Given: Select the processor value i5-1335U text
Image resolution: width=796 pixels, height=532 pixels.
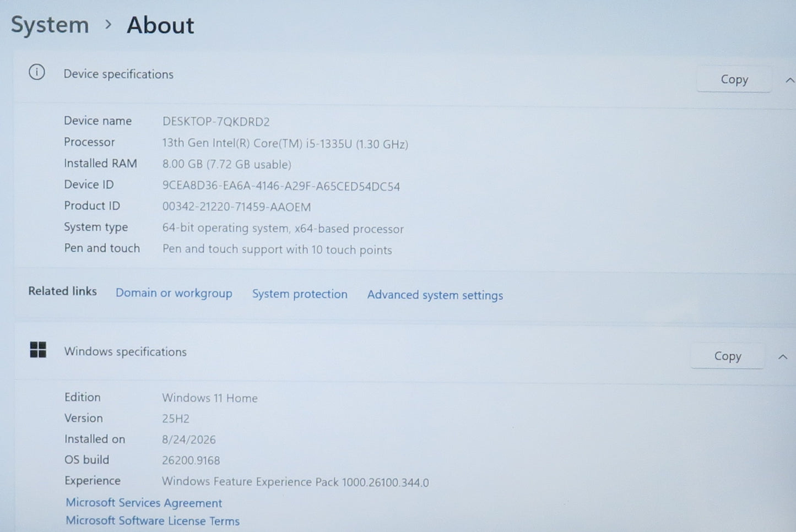Looking at the screenshot, I should coord(285,144).
